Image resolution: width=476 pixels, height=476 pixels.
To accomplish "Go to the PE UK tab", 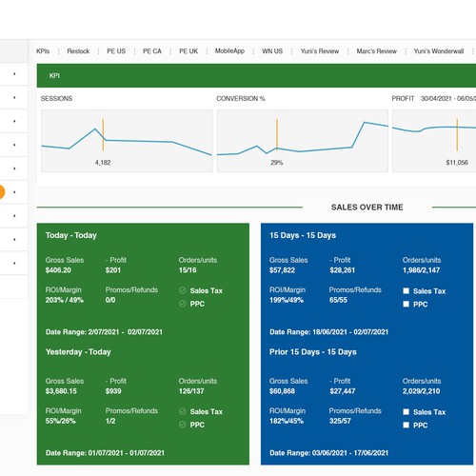I will [188, 51].
